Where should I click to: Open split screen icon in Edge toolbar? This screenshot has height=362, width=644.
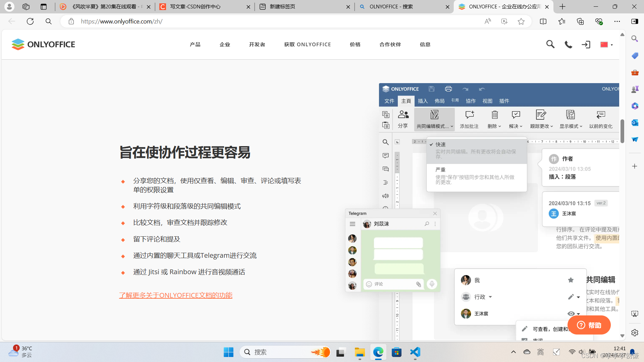coord(543,21)
